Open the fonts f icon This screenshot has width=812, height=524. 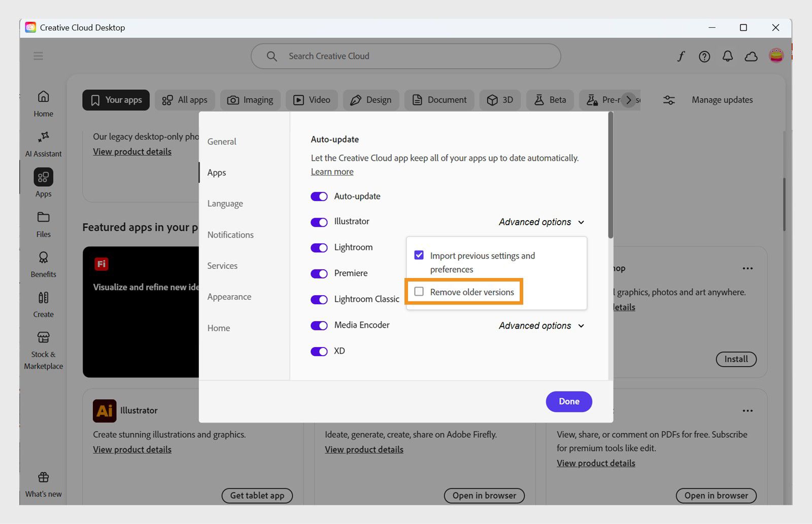coord(681,56)
